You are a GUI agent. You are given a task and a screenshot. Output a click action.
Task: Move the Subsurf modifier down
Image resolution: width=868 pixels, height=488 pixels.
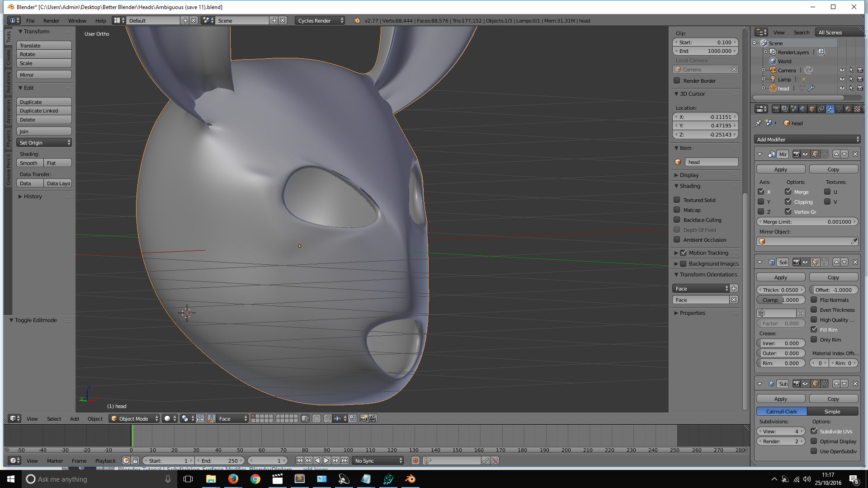pos(844,384)
